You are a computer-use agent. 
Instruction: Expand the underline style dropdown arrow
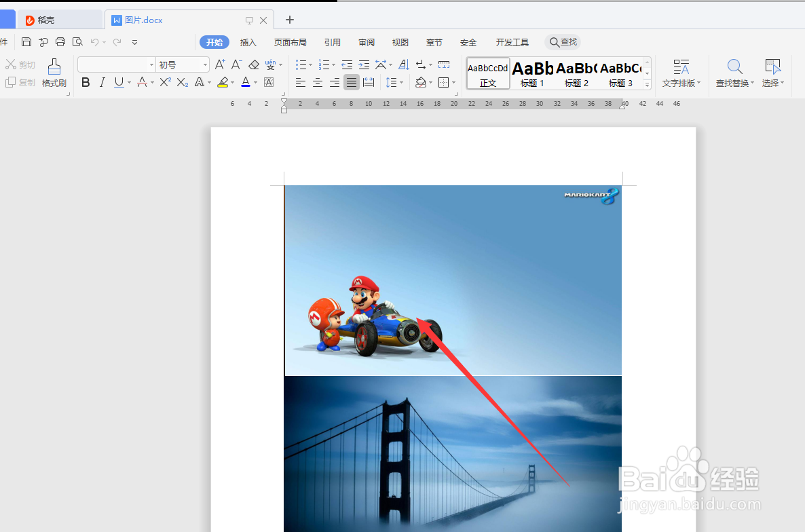[130, 83]
